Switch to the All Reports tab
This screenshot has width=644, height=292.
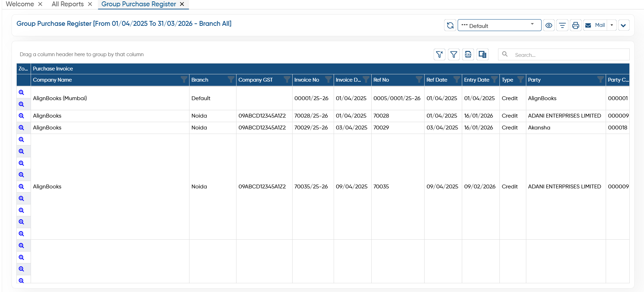68,4
